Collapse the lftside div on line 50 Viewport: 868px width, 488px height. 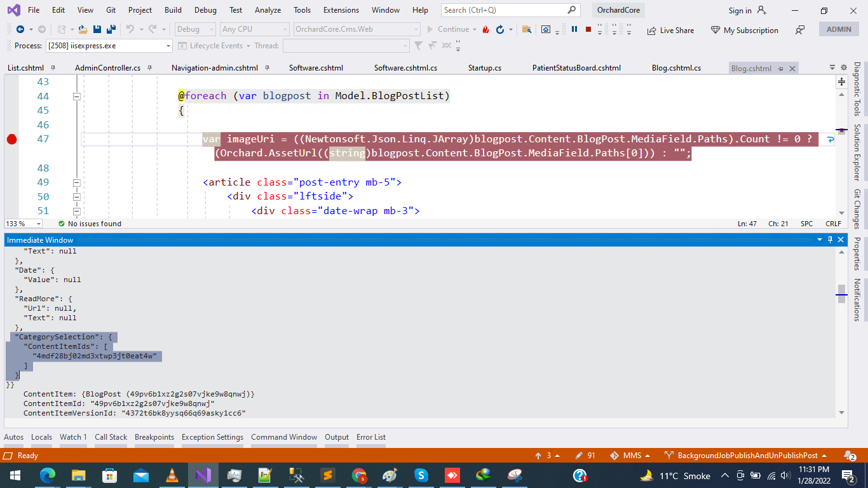77,197
